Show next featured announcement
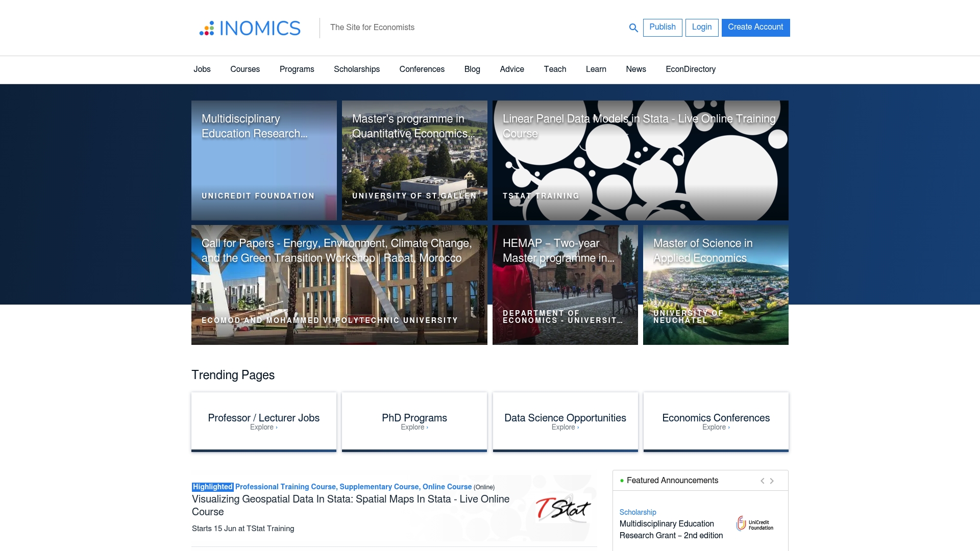The height and width of the screenshot is (551, 980). tap(772, 480)
